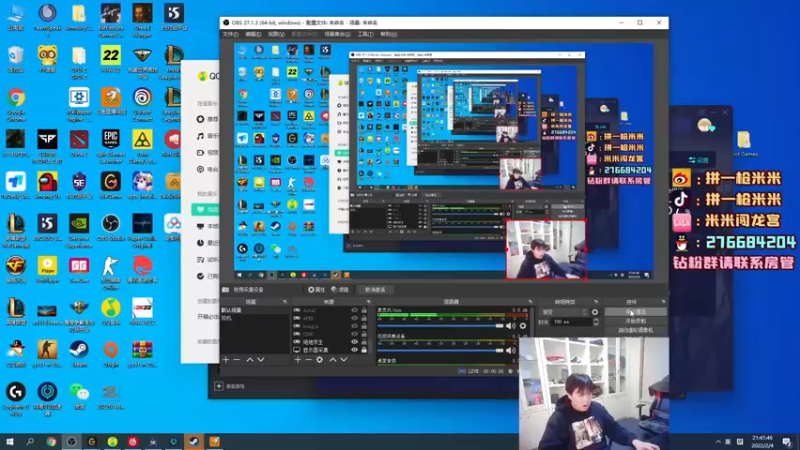Image resolution: width=800 pixels, height=450 pixels.
Task: Click the 取消激活 button
Action: coord(375,290)
